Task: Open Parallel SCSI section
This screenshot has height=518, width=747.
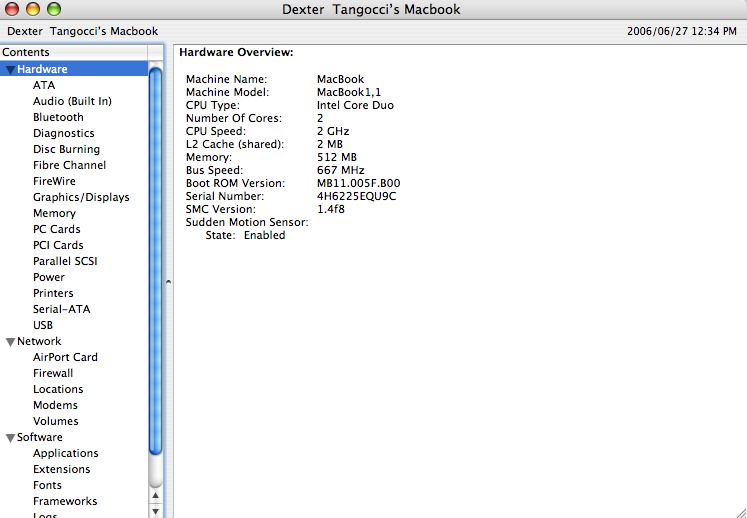Action: click(65, 261)
